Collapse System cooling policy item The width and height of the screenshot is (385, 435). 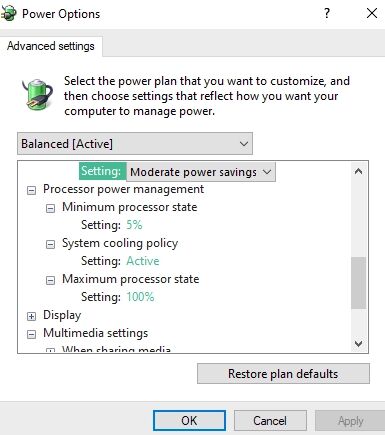pos(50,245)
